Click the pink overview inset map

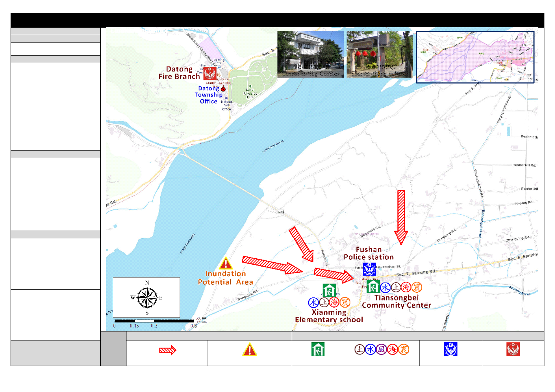[x=475, y=57]
